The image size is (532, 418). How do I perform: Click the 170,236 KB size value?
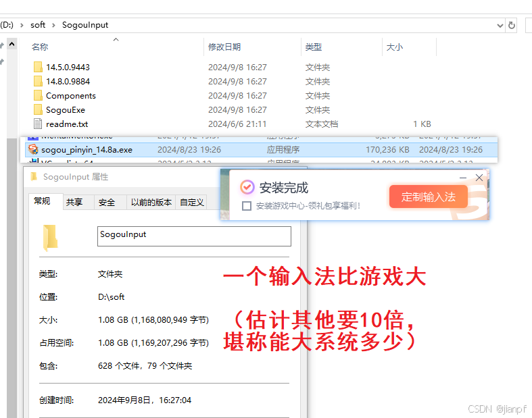tap(387, 149)
